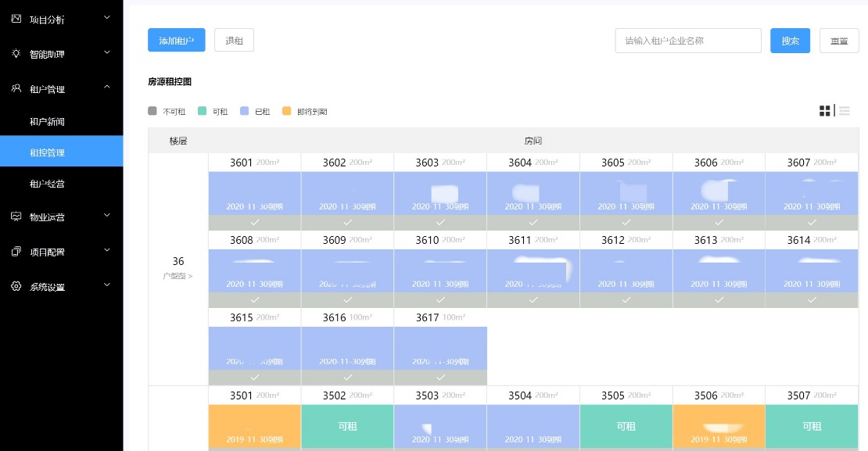
Task: Focus the tenant company name search field
Action: tap(687, 41)
